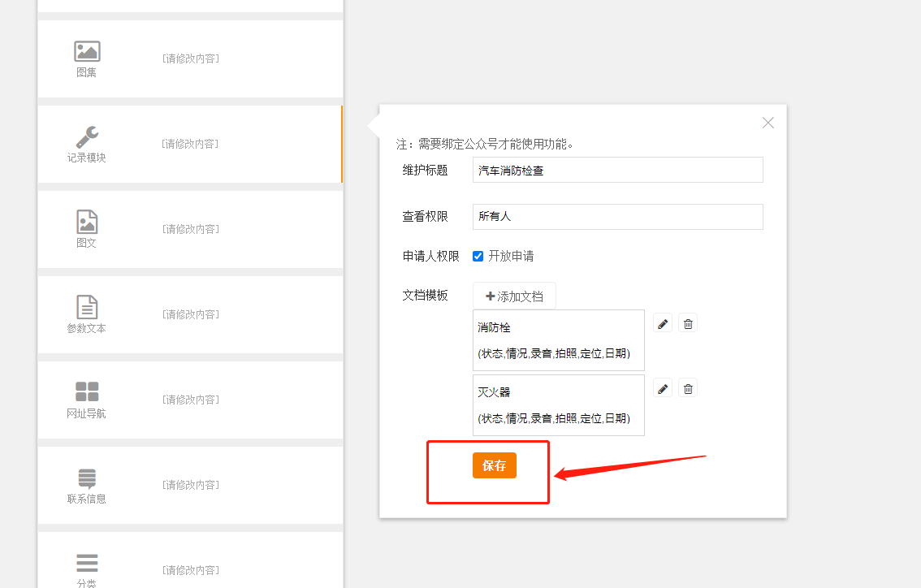Open the 图文 image-text module icon

click(87, 222)
